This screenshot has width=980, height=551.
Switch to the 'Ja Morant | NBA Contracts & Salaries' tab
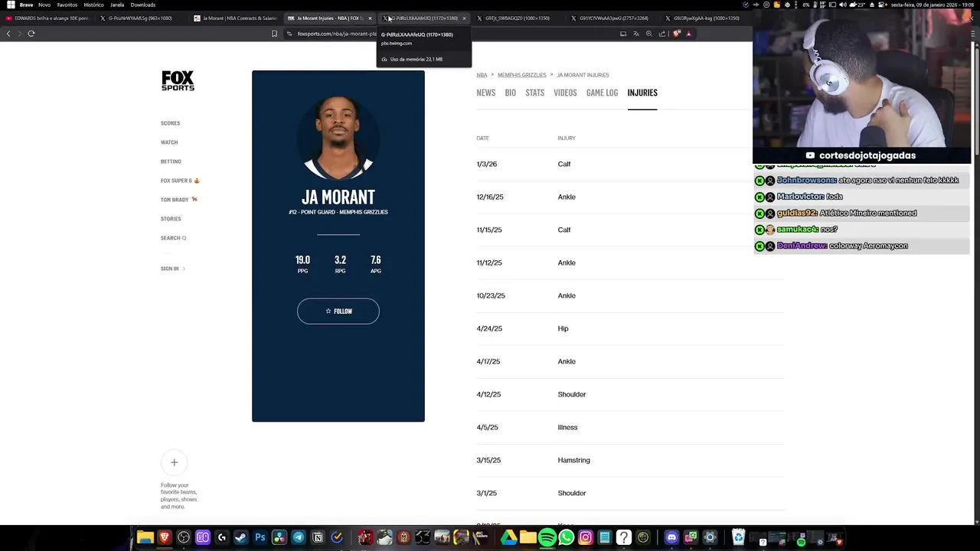tap(236, 18)
